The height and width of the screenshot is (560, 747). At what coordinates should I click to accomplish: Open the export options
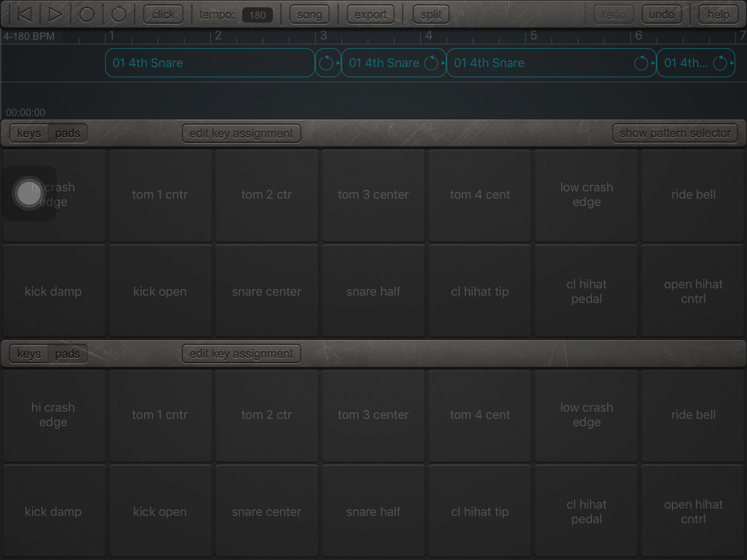(370, 14)
